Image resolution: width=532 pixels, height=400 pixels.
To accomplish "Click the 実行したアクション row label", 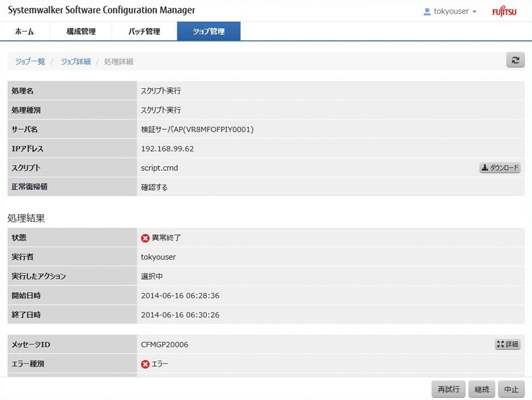I will click(x=38, y=276).
